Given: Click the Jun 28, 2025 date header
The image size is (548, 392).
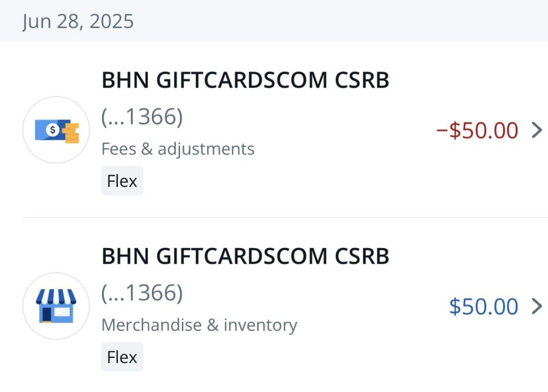Looking at the screenshot, I should click(78, 21).
